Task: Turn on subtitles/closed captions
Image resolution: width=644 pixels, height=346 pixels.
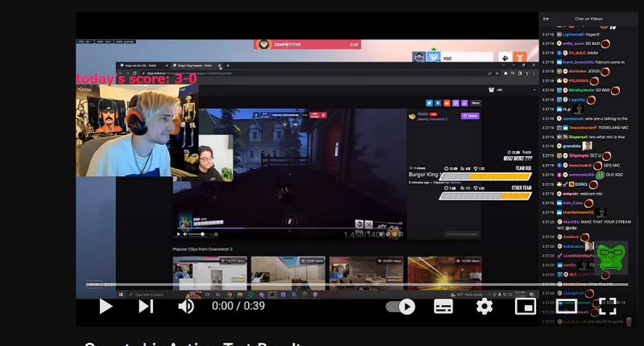Action: tap(444, 307)
